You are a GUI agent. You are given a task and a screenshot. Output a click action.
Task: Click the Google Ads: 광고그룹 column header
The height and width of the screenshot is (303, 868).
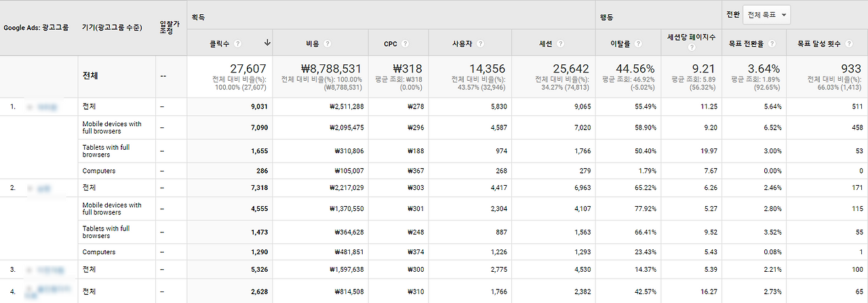36,28
